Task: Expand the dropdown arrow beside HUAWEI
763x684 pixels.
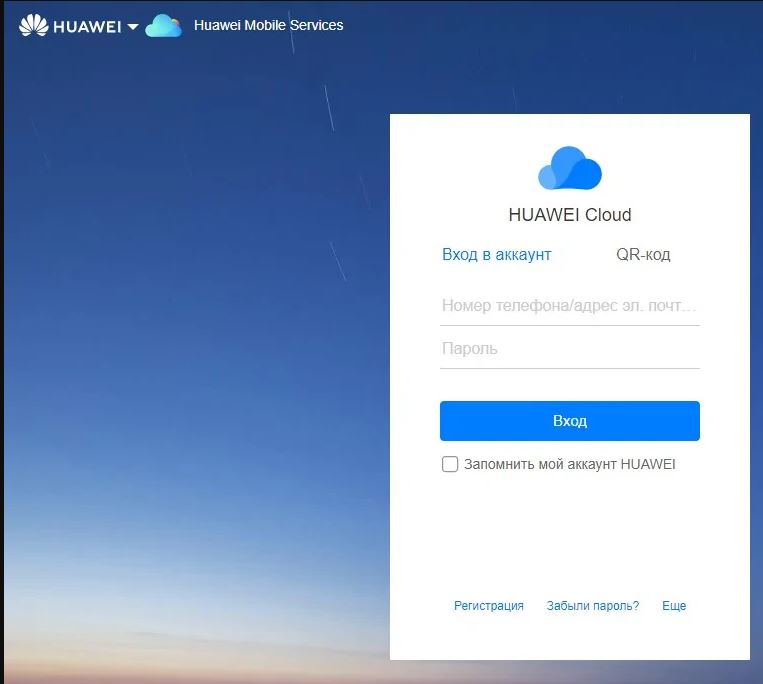Action: click(133, 26)
